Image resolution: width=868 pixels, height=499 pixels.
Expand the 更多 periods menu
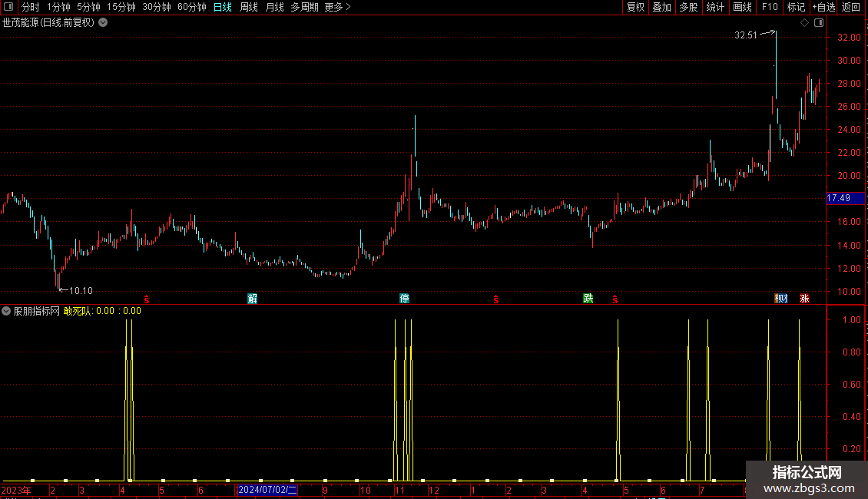tap(338, 7)
